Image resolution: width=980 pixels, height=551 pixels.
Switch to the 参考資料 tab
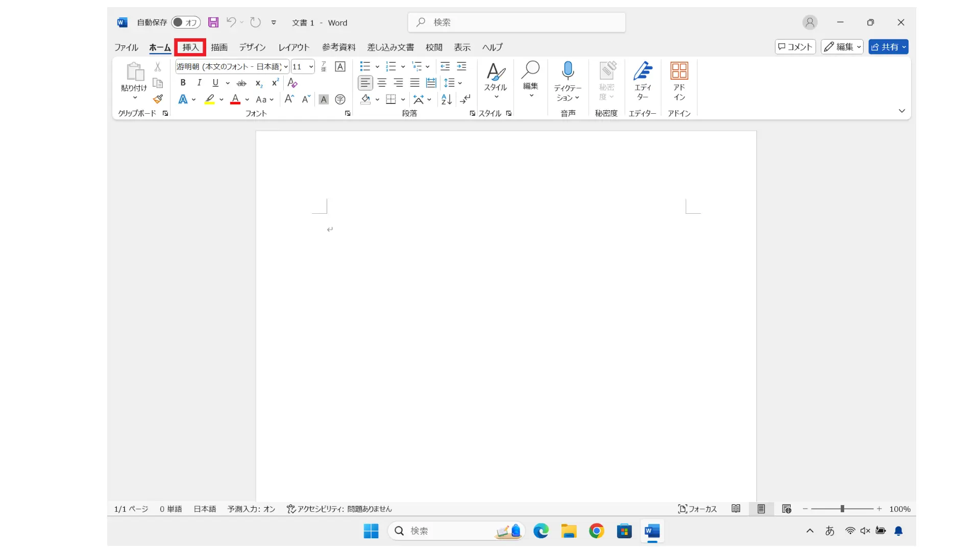click(x=338, y=47)
